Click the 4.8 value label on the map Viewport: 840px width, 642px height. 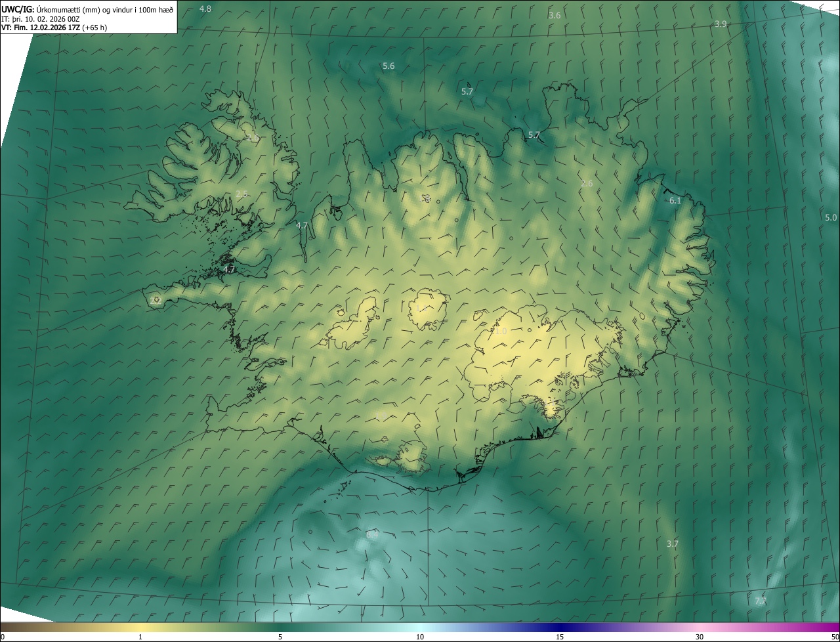(205, 9)
